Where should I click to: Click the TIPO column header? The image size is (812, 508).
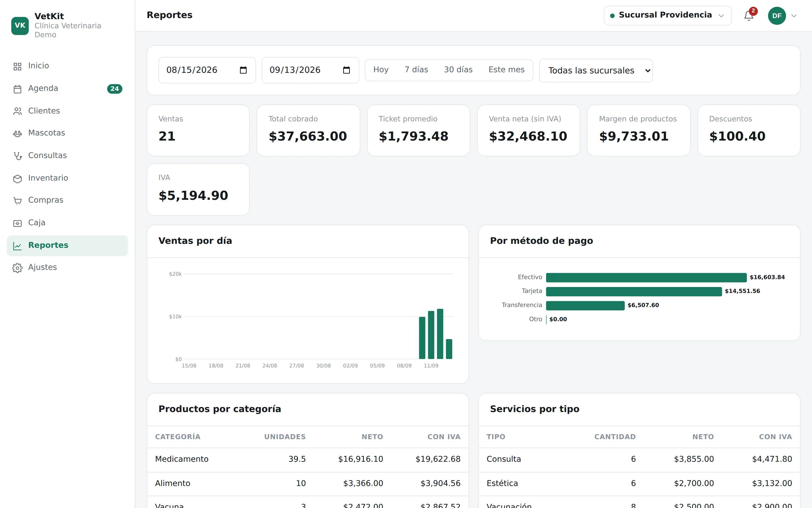tap(496, 437)
